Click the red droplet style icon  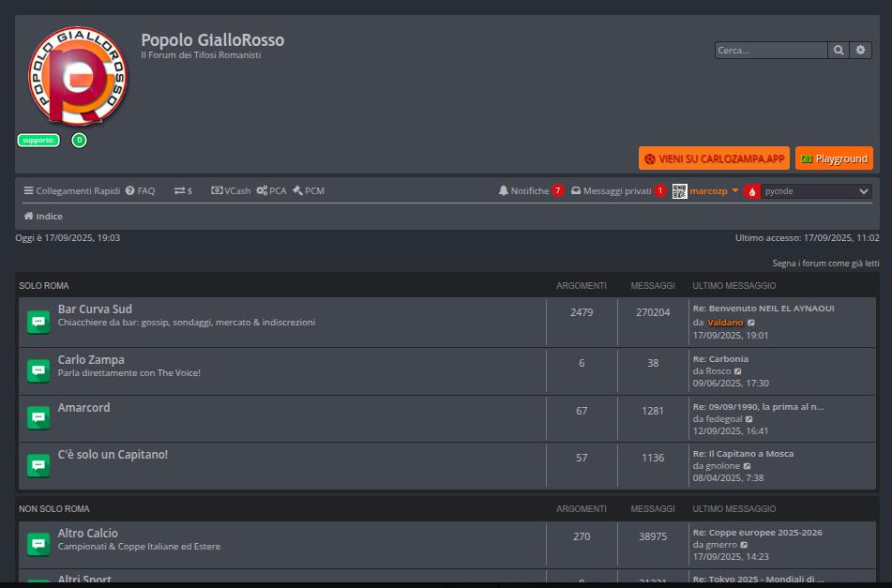pyautogui.click(x=751, y=191)
